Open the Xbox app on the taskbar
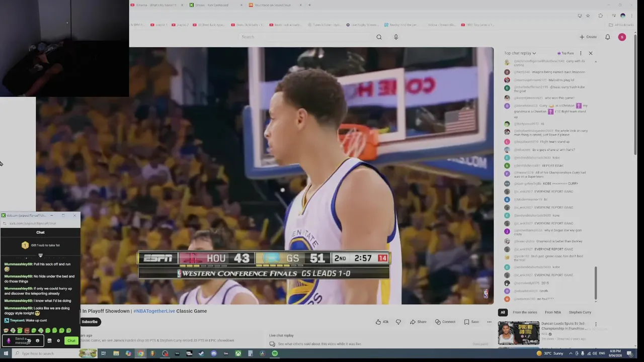 [238, 353]
